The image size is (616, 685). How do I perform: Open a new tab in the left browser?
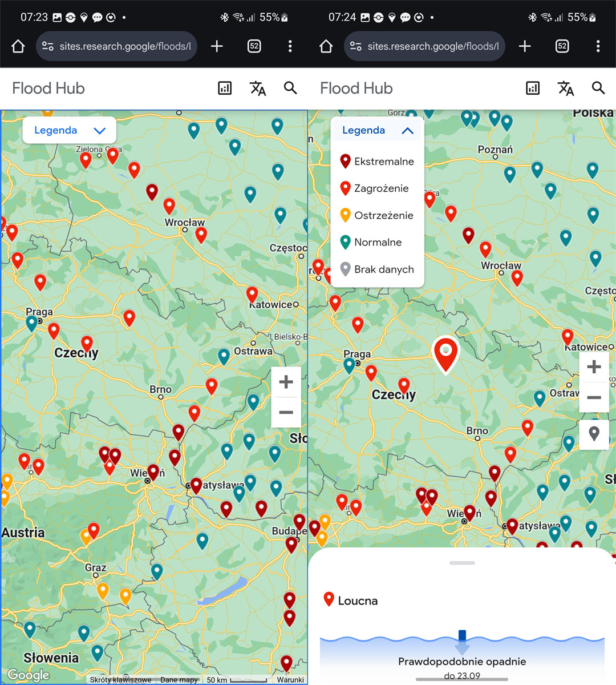pos(217,46)
